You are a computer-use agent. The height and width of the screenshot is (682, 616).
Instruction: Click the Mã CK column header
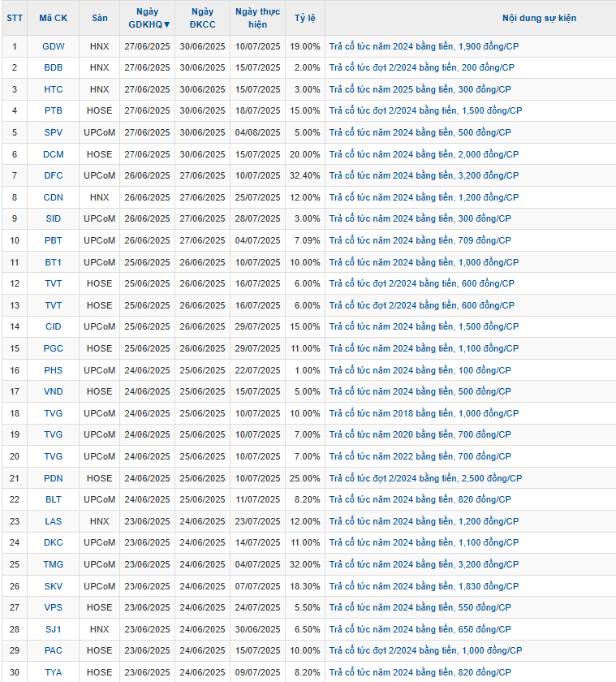tap(54, 18)
